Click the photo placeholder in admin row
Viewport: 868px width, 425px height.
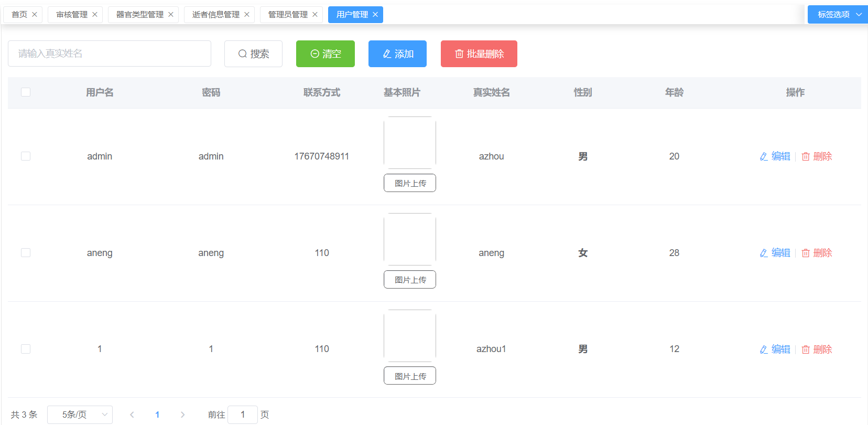pos(410,143)
